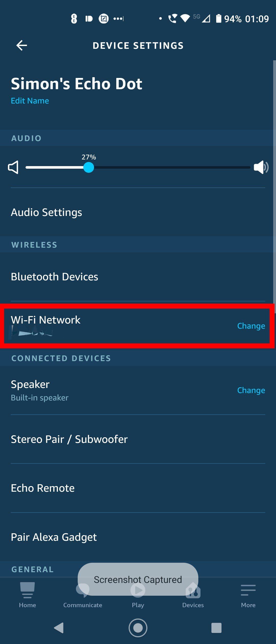The height and width of the screenshot is (644, 276).
Task: Tap Change next to Wi-Fi Network
Action: (x=251, y=326)
